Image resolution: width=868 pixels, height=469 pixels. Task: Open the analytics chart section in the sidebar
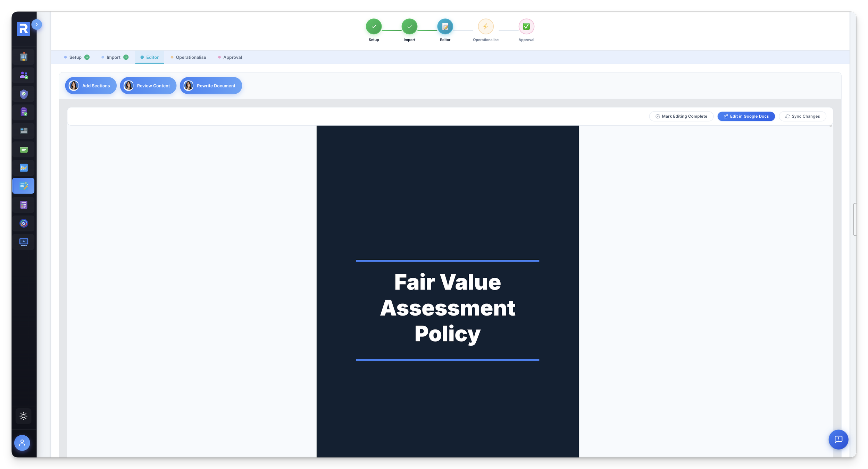(x=23, y=168)
